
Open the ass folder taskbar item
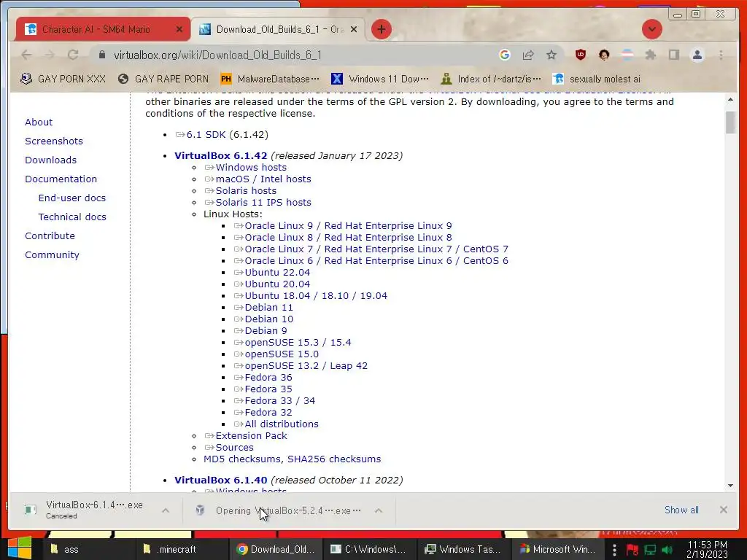pyautogui.click(x=90, y=549)
